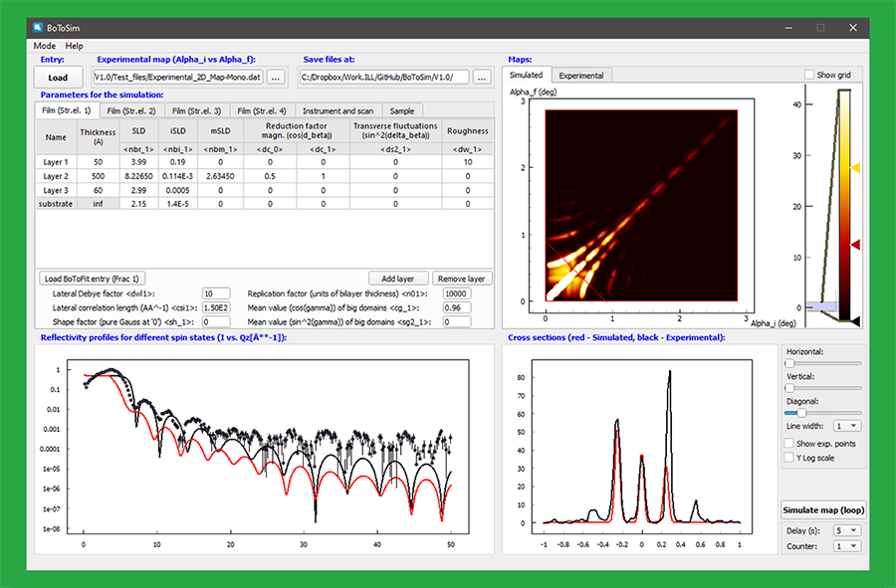Enable the Show grid checkbox
The image size is (896, 588).
tap(809, 76)
